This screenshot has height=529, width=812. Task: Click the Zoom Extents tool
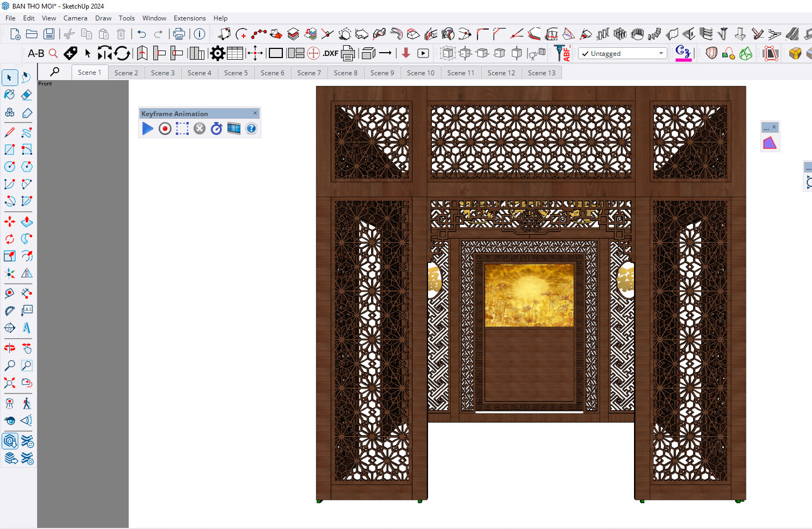tap(10, 383)
